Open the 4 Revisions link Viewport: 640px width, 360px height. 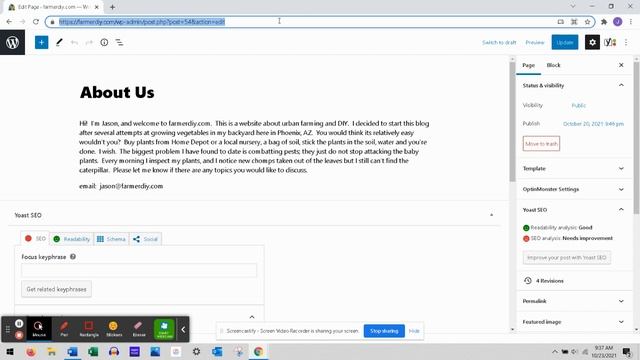[549, 281]
